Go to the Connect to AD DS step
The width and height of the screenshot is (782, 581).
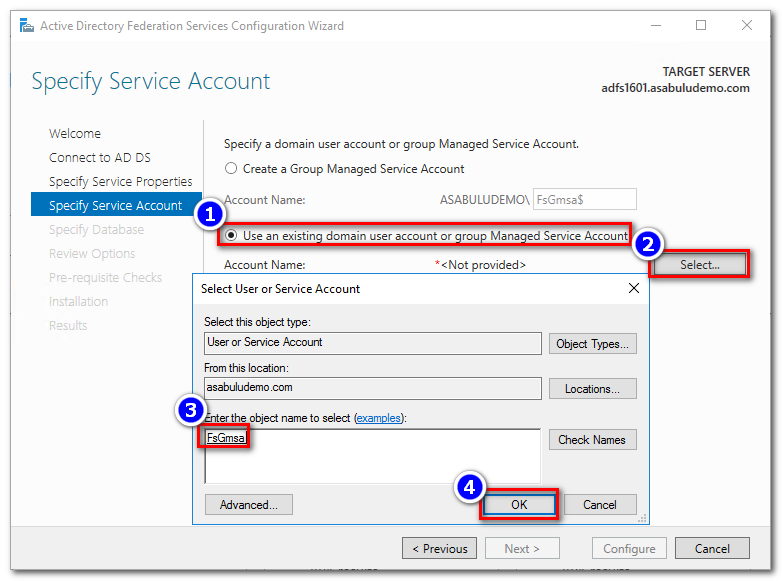(100, 158)
